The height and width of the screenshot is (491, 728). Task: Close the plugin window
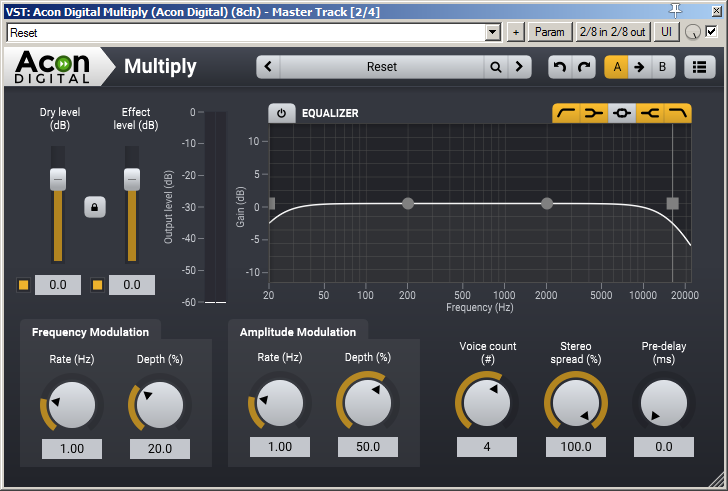coord(716,11)
